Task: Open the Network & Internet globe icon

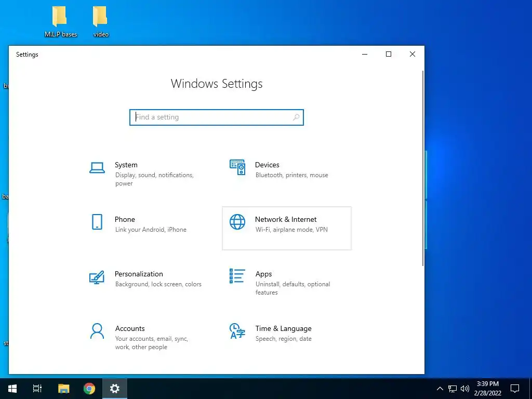Action: [x=237, y=222]
